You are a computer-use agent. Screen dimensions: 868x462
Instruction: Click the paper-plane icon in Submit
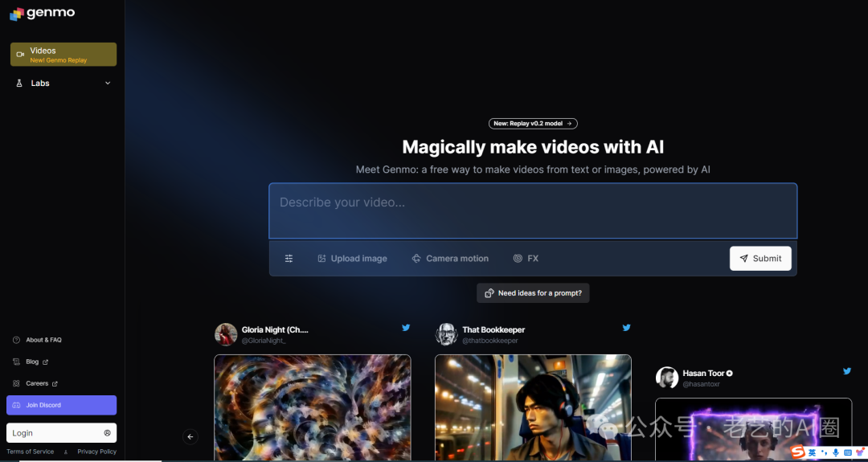744,259
